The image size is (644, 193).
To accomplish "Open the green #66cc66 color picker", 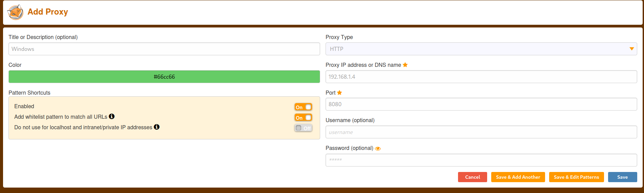I will coord(164,77).
